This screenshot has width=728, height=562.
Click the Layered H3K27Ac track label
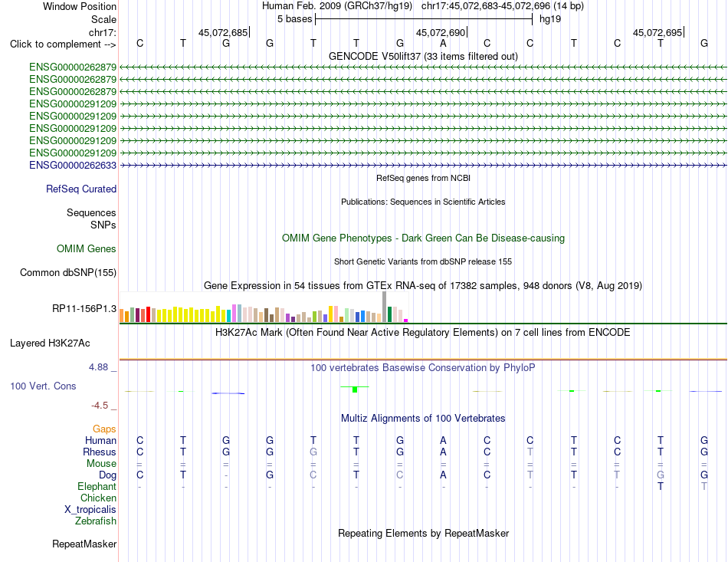50,343
